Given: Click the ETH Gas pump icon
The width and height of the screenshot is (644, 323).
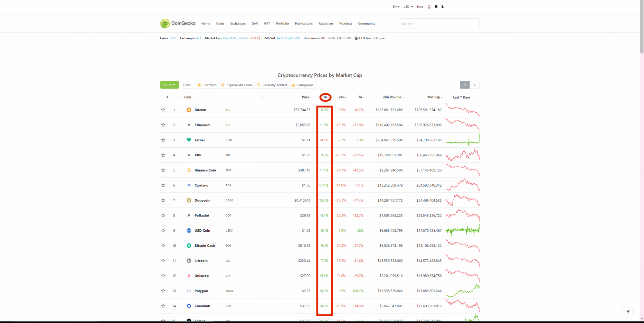Looking at the screenshot, I should coord(357,38).
